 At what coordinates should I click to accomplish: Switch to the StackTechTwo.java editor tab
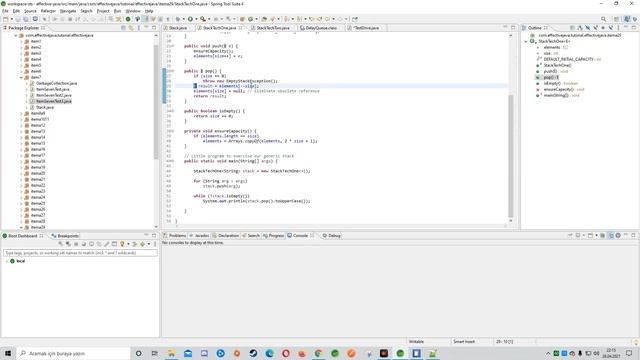click(273, 28)
